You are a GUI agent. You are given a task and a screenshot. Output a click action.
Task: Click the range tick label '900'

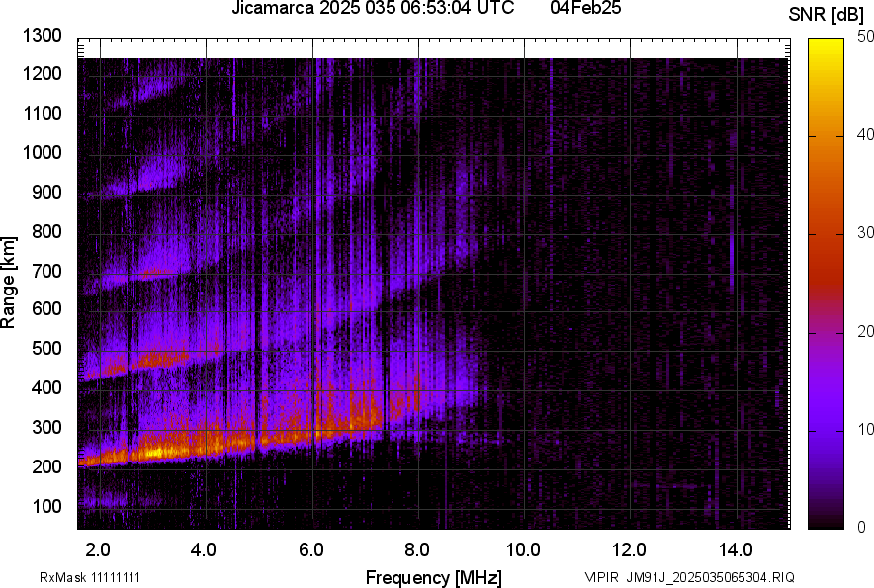pos(46,193)
